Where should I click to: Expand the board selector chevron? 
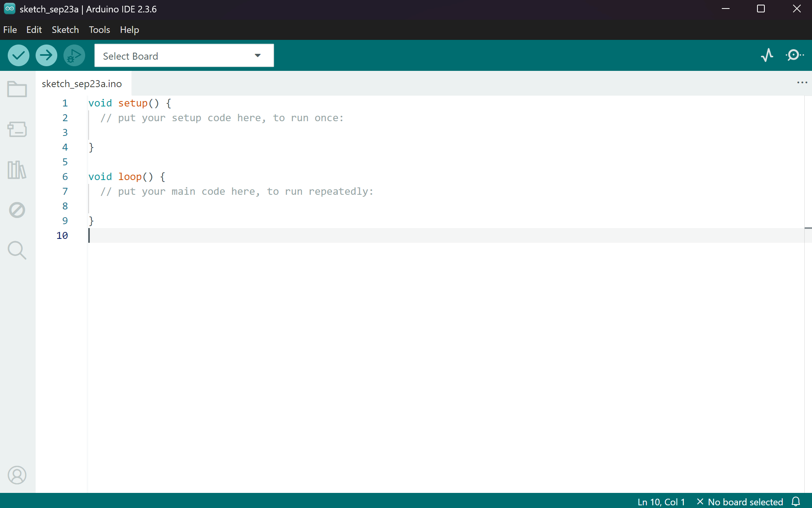(x=257, y=55)
